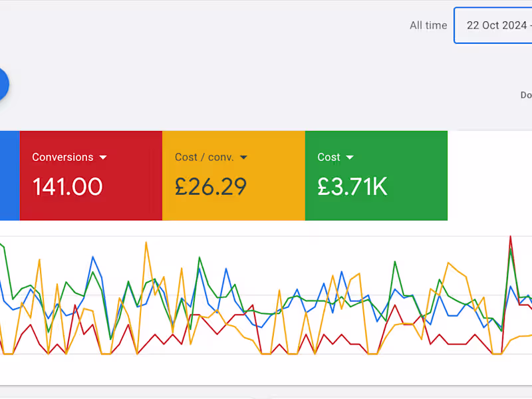The height and width of the screenshot is (399, 532).
Task: Select the Conversions label text on red card
Action: click(63, 158)
